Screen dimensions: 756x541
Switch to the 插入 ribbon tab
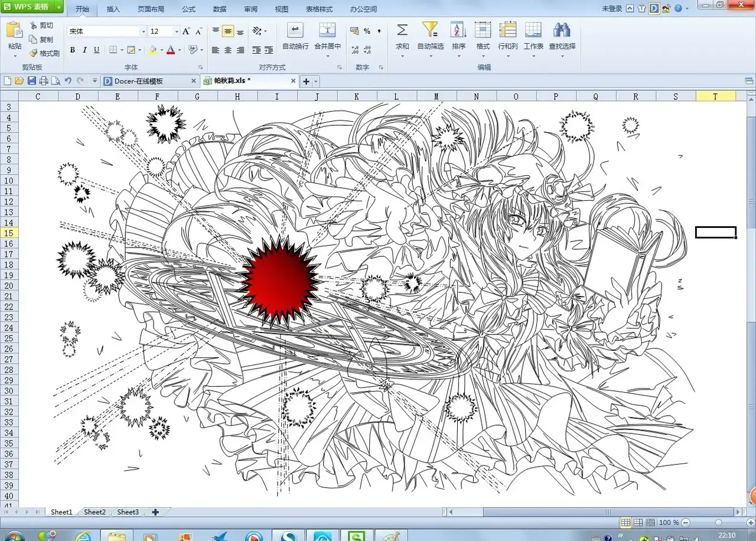[x=113, y=9]
